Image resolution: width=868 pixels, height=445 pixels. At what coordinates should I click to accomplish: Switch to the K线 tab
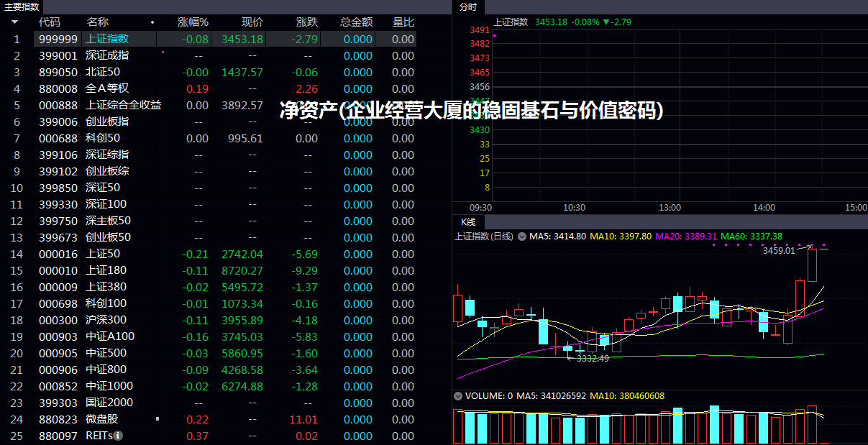point(469,221)
